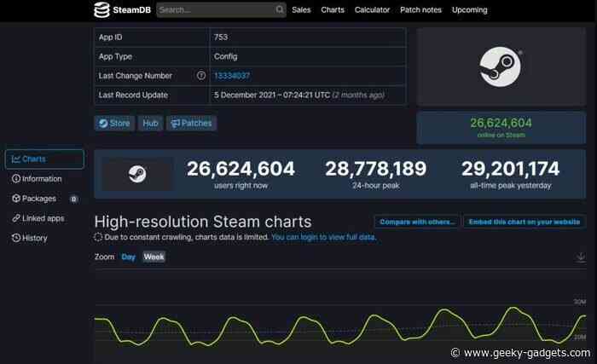This screenshot has height=364, width=597.
Task: Select the Linked apps sidebar tab
Action: 38,218
